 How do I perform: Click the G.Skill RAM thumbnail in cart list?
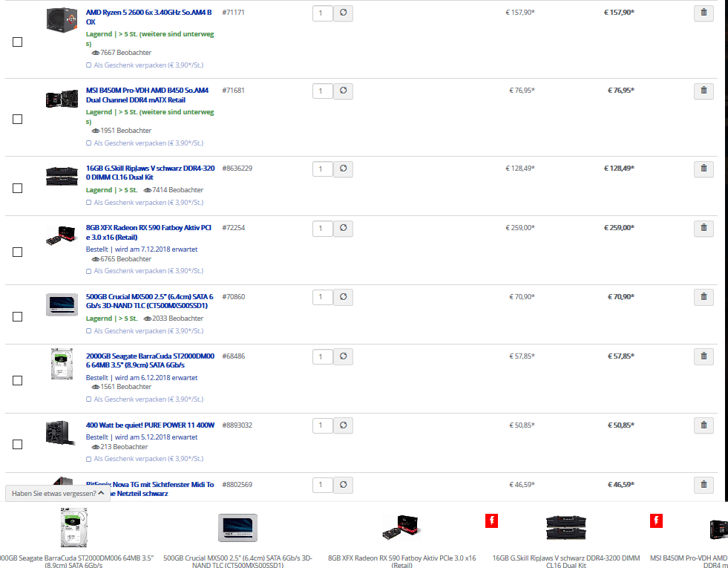click(62, 176)
